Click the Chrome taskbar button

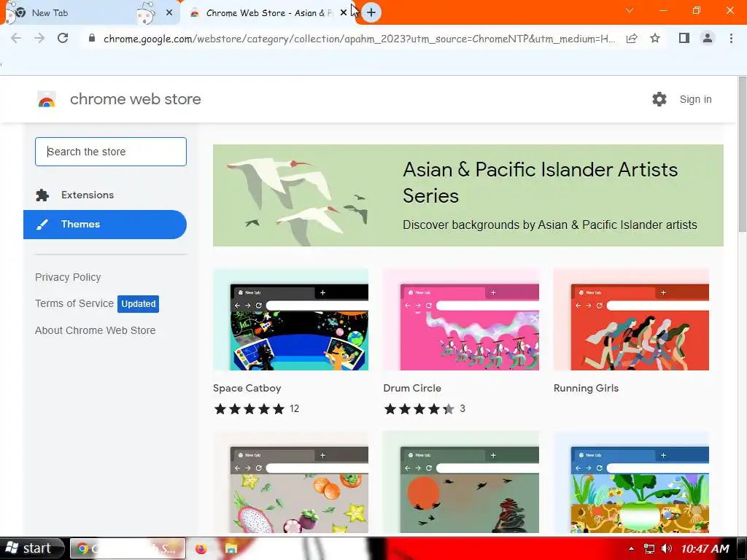click(128, 548)
